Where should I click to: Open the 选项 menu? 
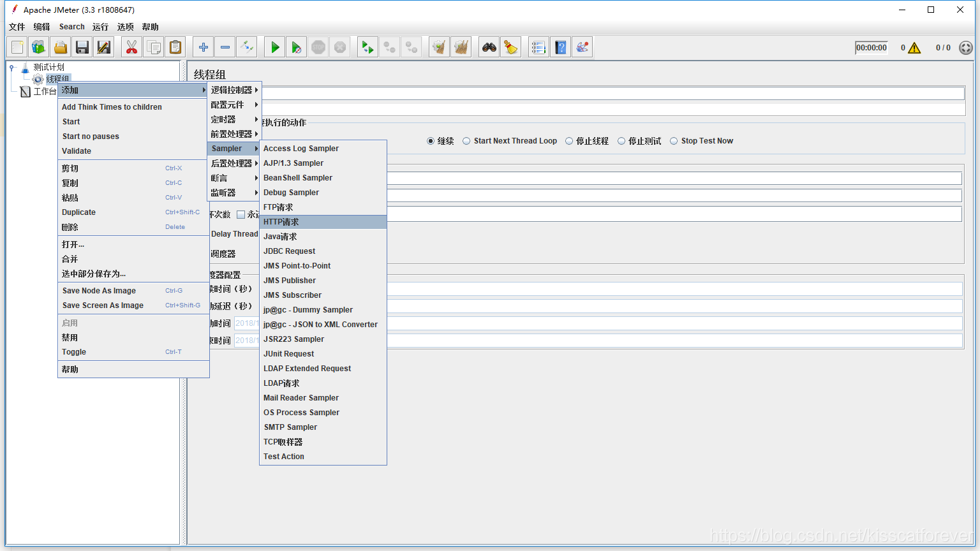click(126, 27)
